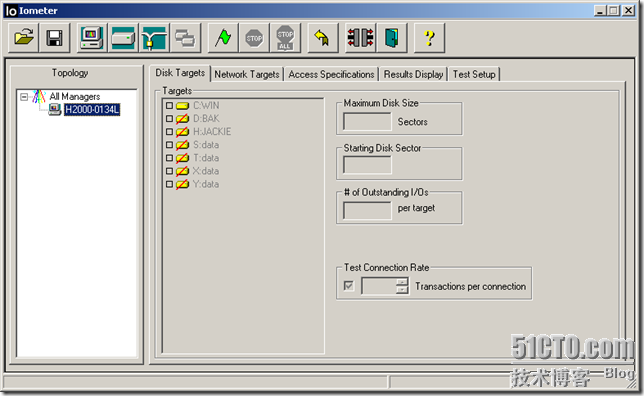
Task: Click the Y:data drive icon
Action: coord(182,184)
